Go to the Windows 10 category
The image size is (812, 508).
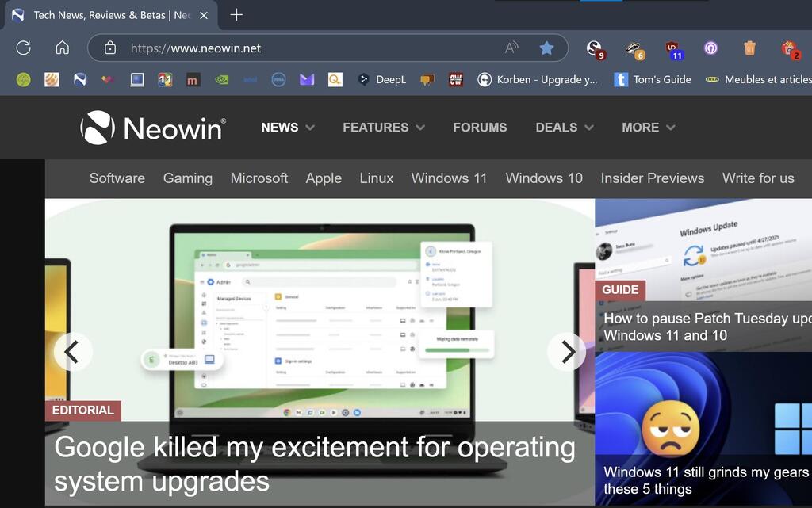click(x=544, y=178)
